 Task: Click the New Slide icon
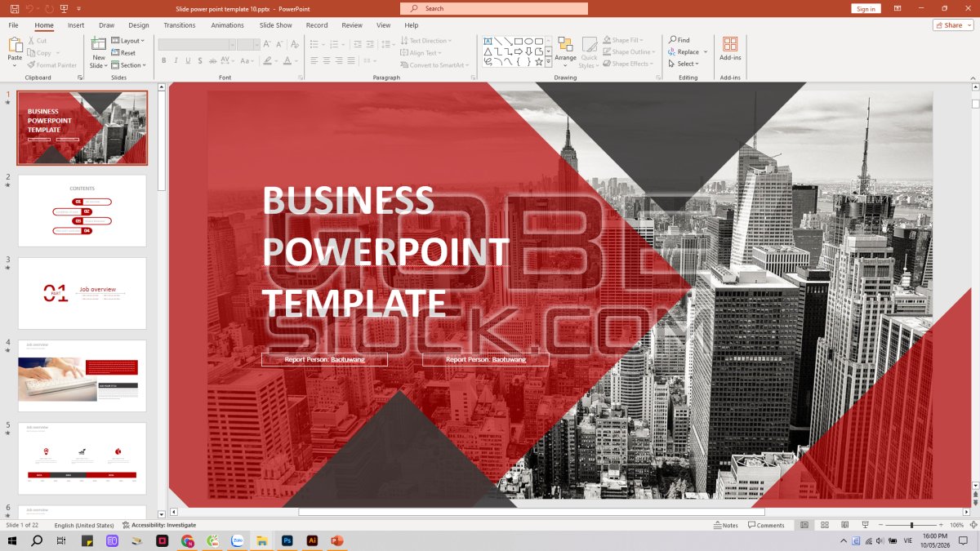click(99, 45)
